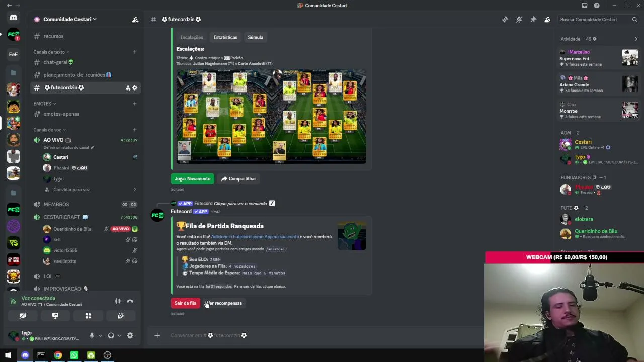
Task: Open Discord direct messages home
Action: click(14, 18)
